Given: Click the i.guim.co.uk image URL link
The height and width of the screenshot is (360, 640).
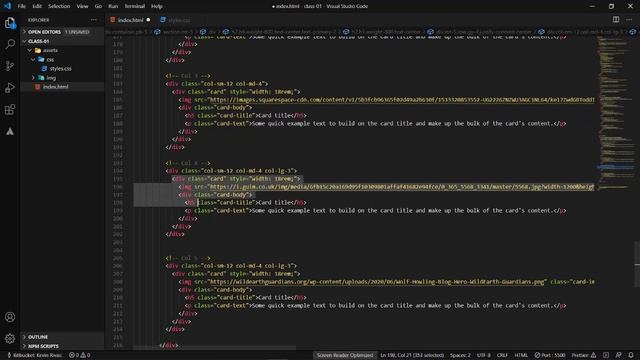Looking at the screenshot, I should 402,187.
